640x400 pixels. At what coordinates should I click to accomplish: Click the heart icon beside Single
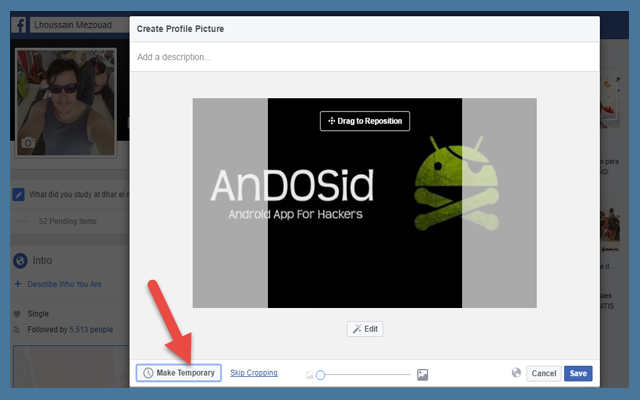click(17, 314)
